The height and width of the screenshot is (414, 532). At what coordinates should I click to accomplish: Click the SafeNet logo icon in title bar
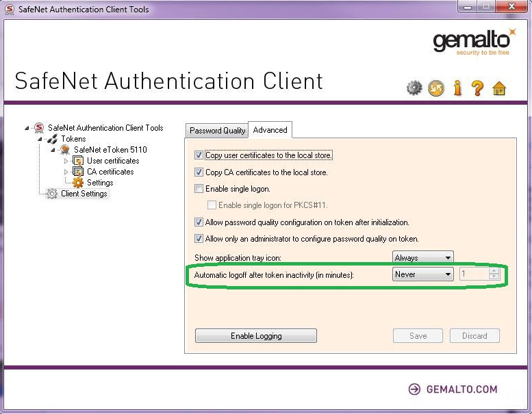10,10
